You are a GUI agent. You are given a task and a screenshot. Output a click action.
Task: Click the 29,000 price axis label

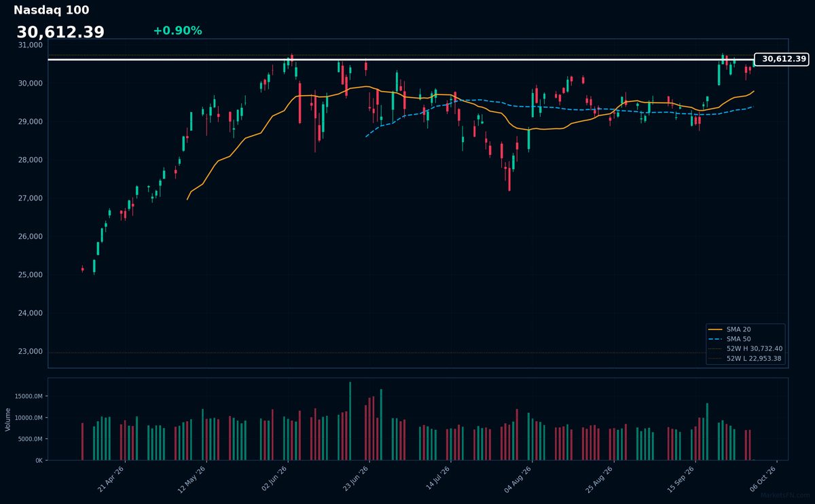click(x=31, y=122)
